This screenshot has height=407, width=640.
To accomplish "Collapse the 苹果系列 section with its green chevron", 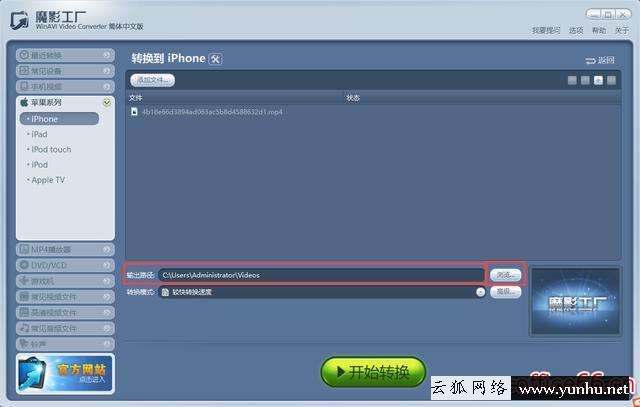I will pyautogui.click(x=107, y=102).
